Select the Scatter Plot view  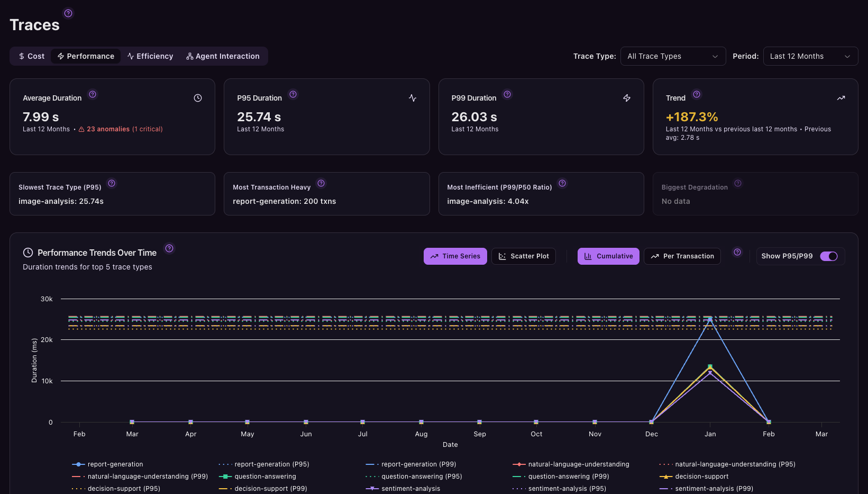point(523,256)
